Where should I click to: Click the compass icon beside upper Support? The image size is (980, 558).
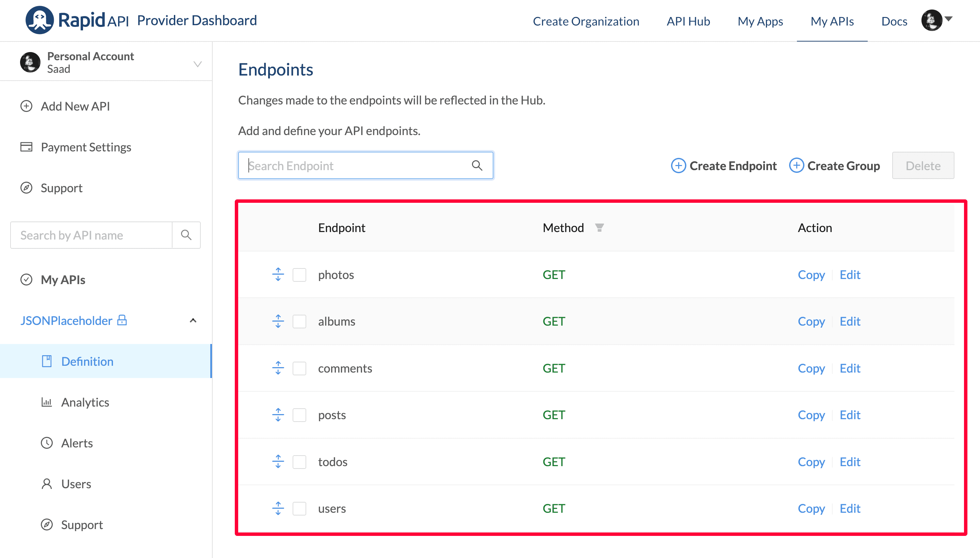pos(27,188)
